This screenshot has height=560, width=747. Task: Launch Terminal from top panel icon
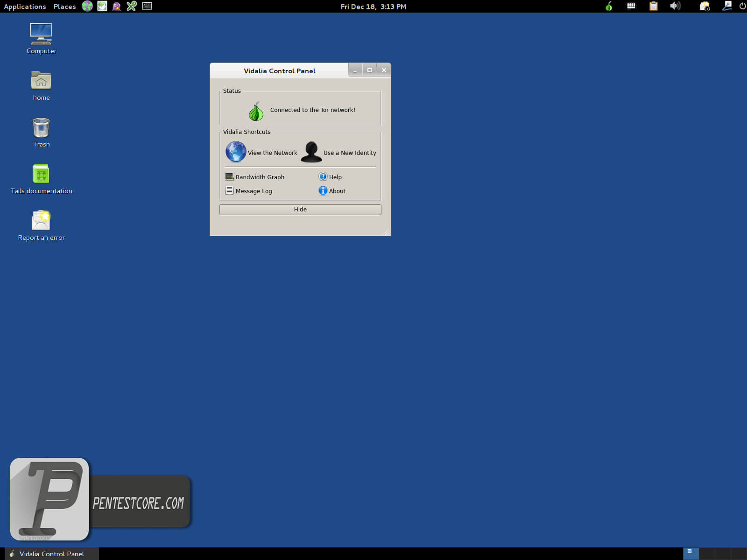pyautogui.click(x=147, y=6)
